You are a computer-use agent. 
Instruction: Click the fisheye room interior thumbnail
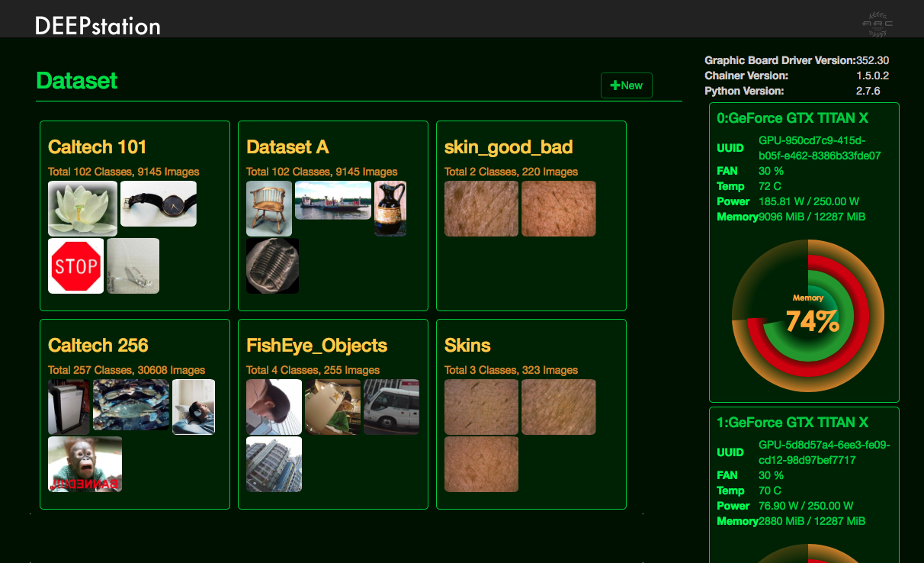coord(332,407)
